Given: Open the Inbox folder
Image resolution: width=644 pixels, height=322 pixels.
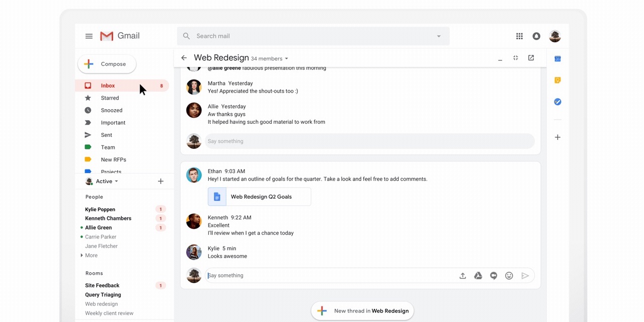Looking at the screenshot, I should [108, 86].
